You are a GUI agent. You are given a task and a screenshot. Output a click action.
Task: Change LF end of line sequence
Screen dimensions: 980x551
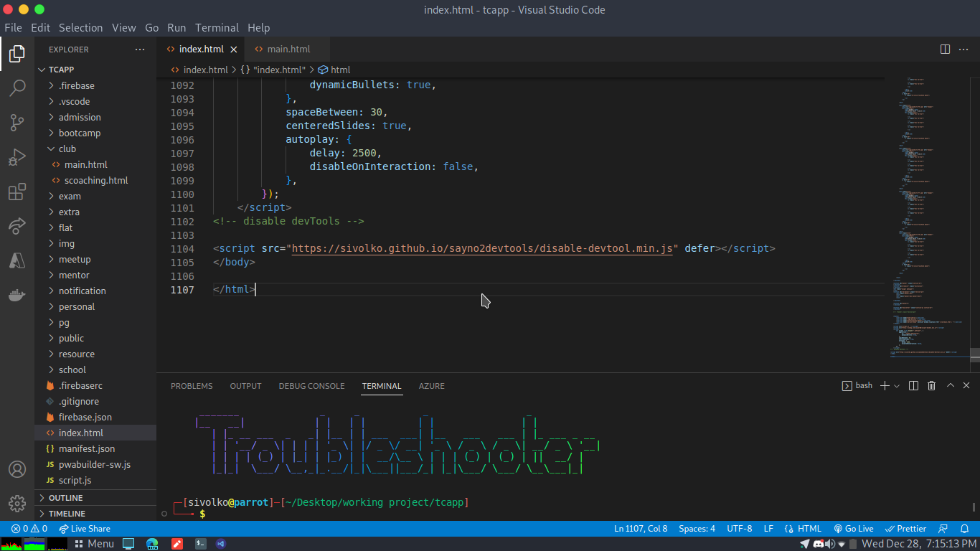click(x=768, y=529)
